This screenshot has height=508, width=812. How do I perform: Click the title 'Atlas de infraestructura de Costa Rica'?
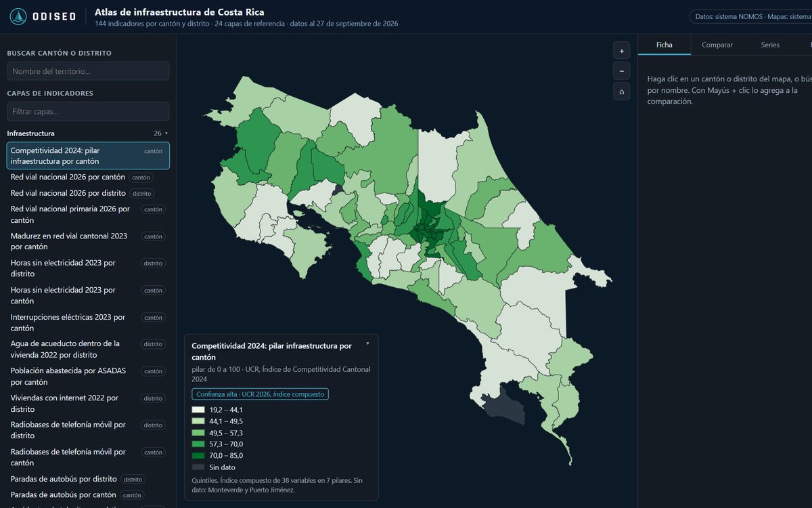tap(179, 12)
